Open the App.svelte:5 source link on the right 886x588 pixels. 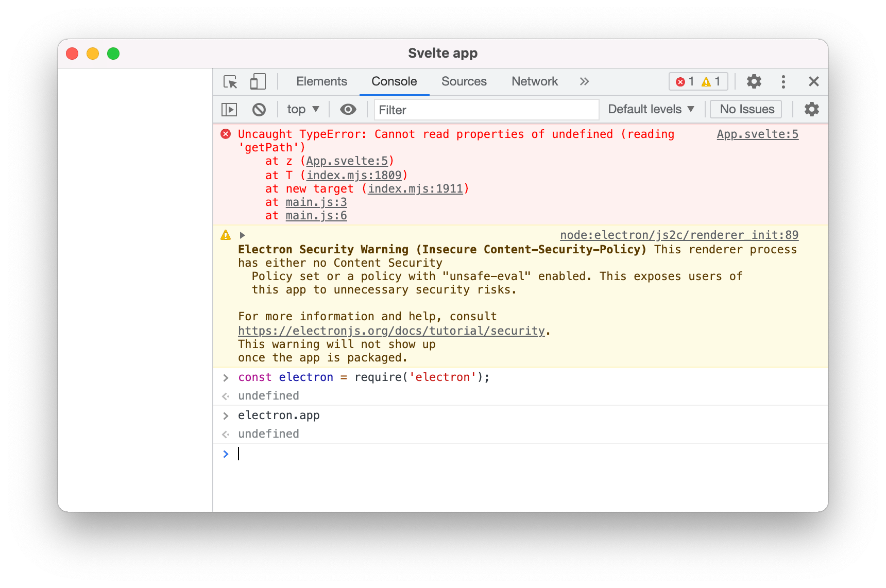tap(757, 134)
